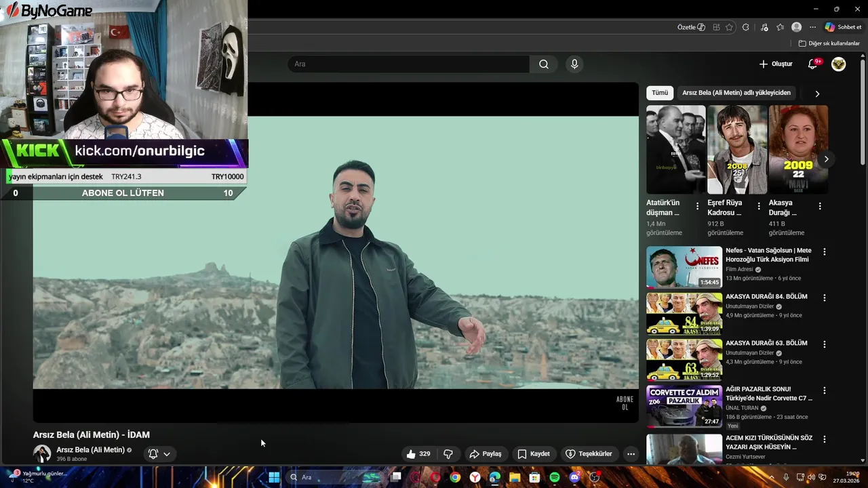Start voice search with microphone icon
Screen dimensions: 868x488
pyautogui.click(x=574, y=64)
